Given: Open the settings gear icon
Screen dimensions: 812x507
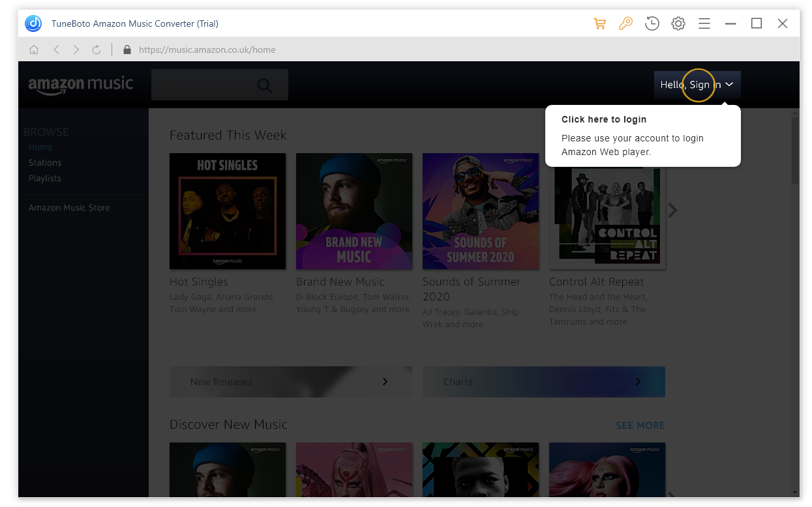Looking at the screenshot, I should point(678,23).
